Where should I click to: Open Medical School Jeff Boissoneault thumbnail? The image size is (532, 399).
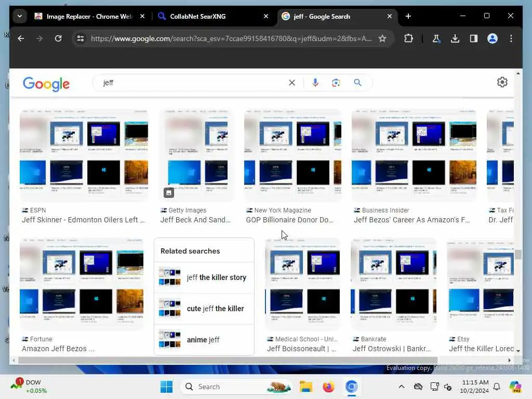(x=302, y=284)
